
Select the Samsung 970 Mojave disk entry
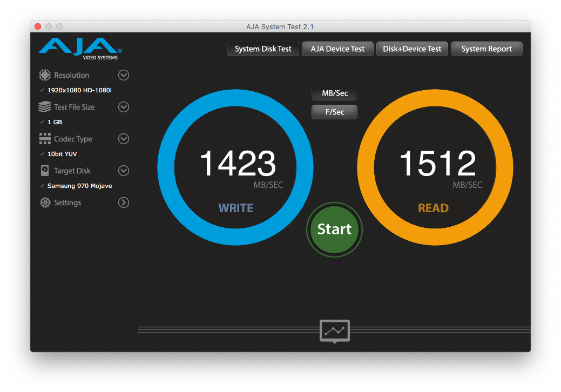coord(79,186)
